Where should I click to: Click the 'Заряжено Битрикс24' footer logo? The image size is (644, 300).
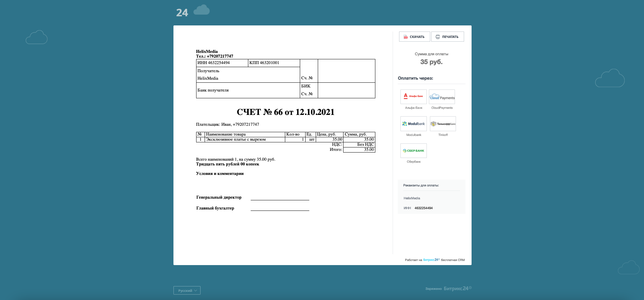(x=448, y=288)
